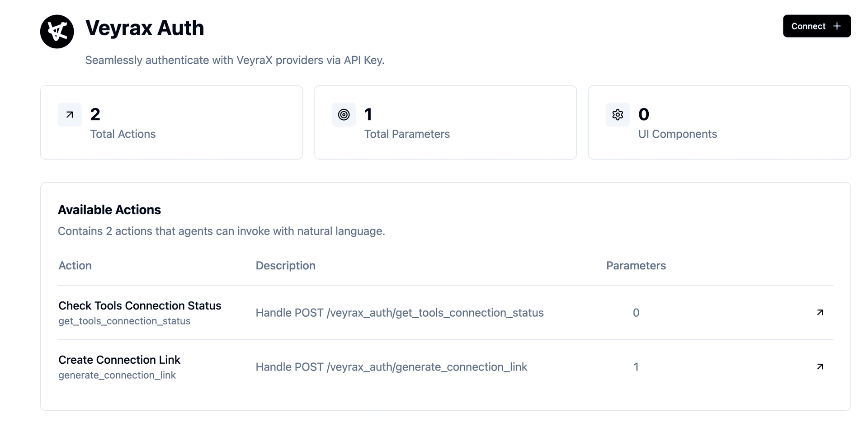Click the Veyrax Auth logo icon
This screenshot has height=446, width=868.
point(57,32)
